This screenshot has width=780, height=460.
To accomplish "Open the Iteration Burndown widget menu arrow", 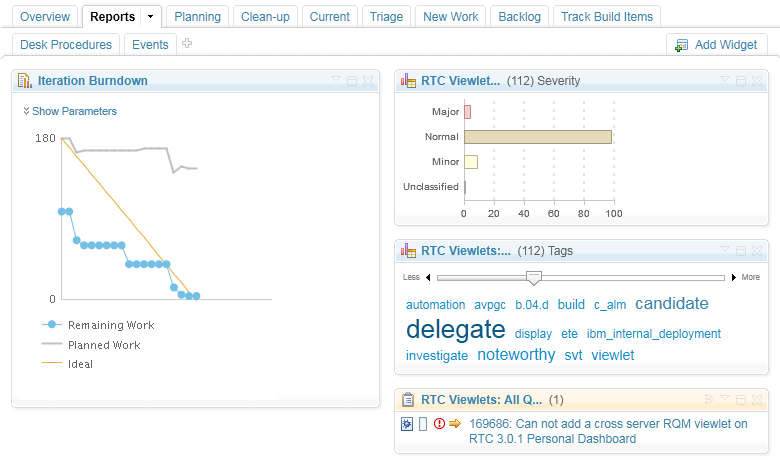I will [x=336, y=81].
